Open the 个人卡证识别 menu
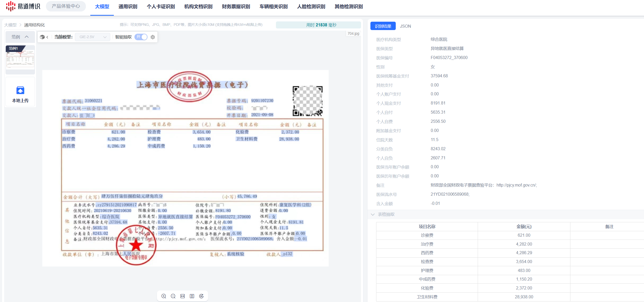644x302 pixels. pyautogui.click(x=161, y=7)
